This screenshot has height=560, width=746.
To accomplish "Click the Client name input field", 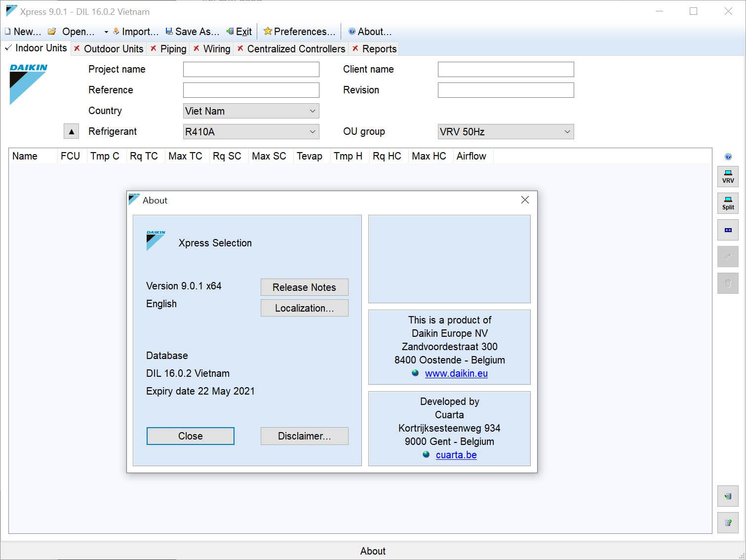I will pyautogui.click(x=506, y=69).
